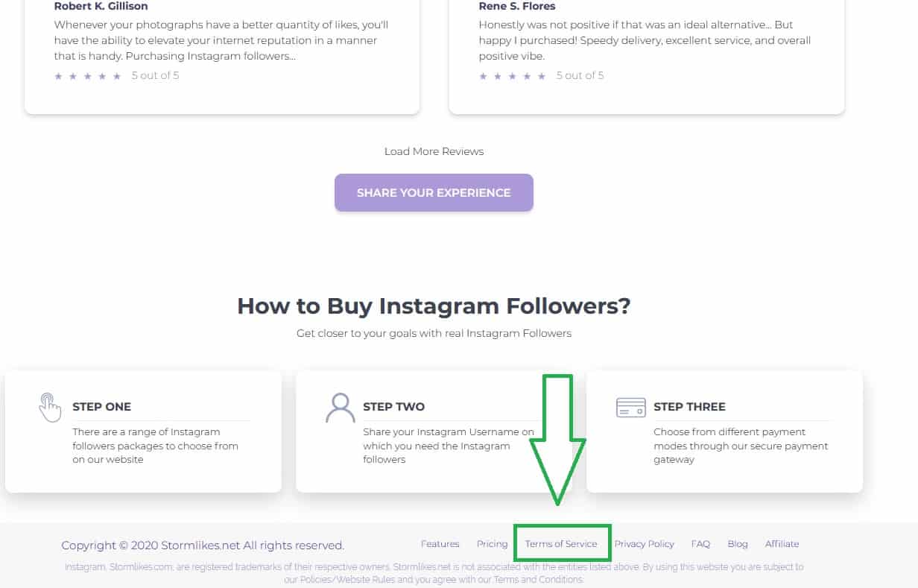The height and width of the screenshot is (588, 918).
Task: Click the How to Buy Instagram Followers heading
Action: tap(434, 306)
